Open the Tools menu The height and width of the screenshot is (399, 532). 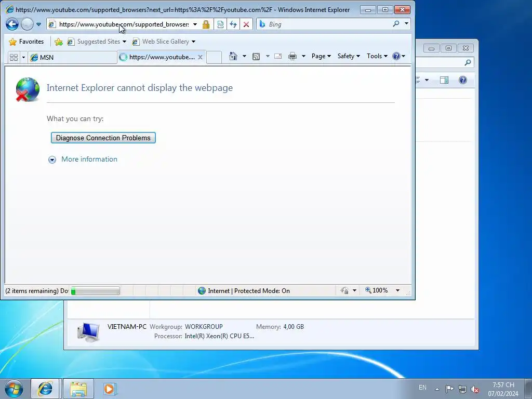377,56
